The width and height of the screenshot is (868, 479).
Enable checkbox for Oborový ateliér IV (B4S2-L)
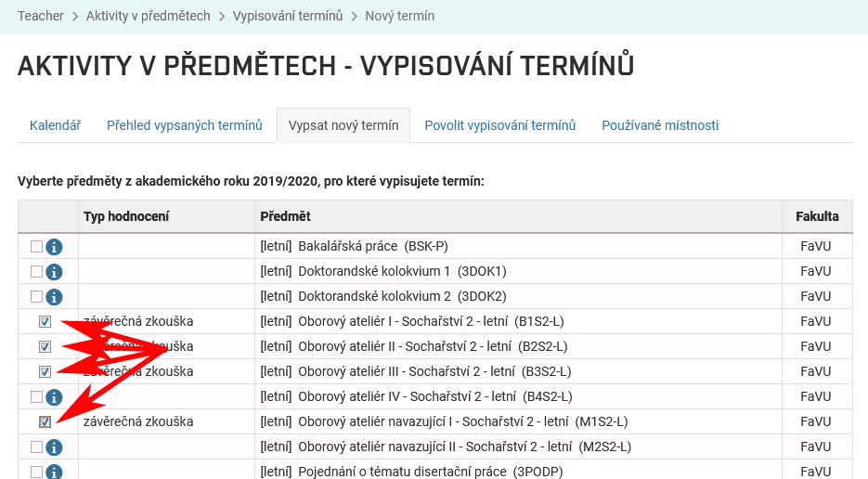[x=36, y=397]
